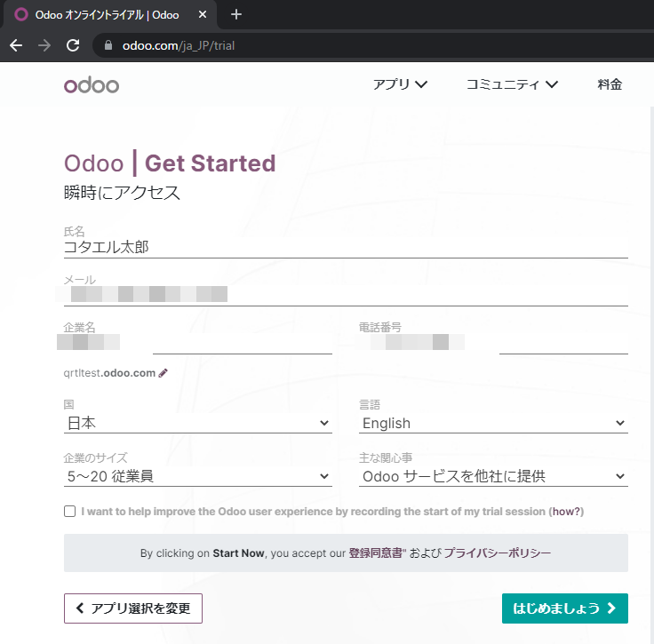Open a new browser tab with the plus

click(x=236, y=14)
